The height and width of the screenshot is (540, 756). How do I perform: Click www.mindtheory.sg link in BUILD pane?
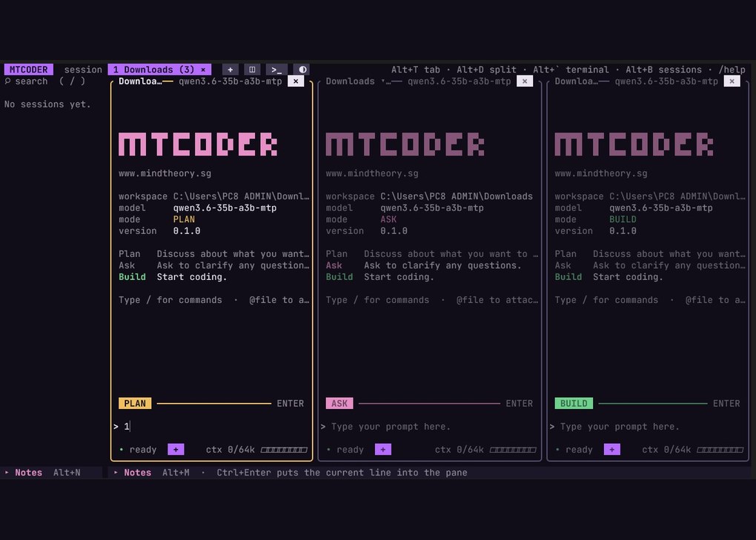coord(601,173)
